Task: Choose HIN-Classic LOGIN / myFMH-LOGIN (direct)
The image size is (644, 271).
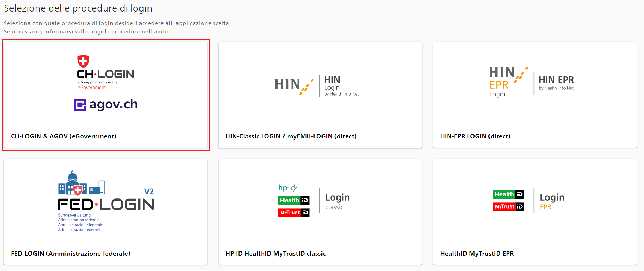Action: tap(291, 136)
